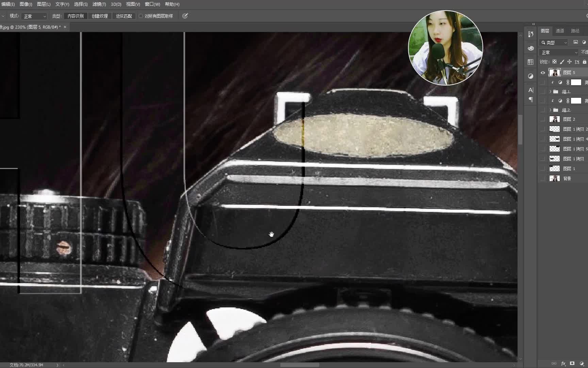Viewport: 588px width, 368px height.
Task: Click white mask thumbnail under 图层 5
Action: (576, 82)
